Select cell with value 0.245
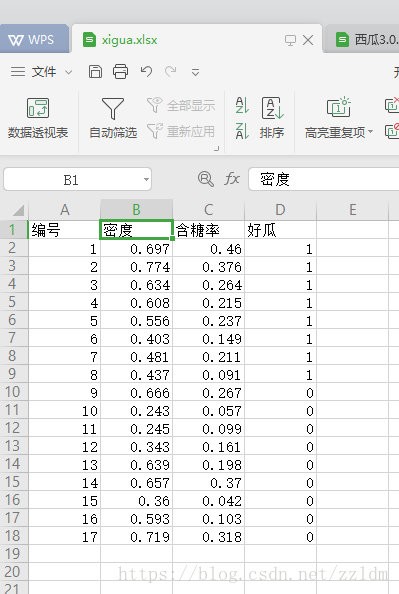399x594 pixels. coord(136,429)
